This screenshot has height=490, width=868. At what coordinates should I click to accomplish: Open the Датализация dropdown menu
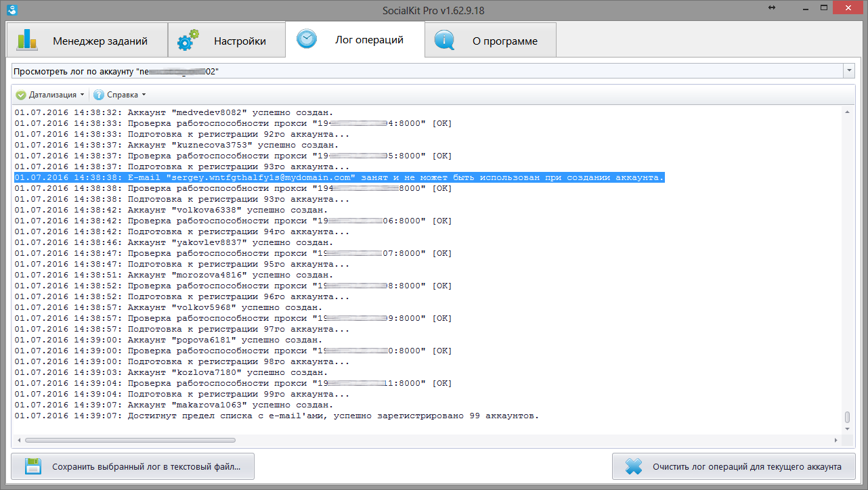[x=51, y=95]
